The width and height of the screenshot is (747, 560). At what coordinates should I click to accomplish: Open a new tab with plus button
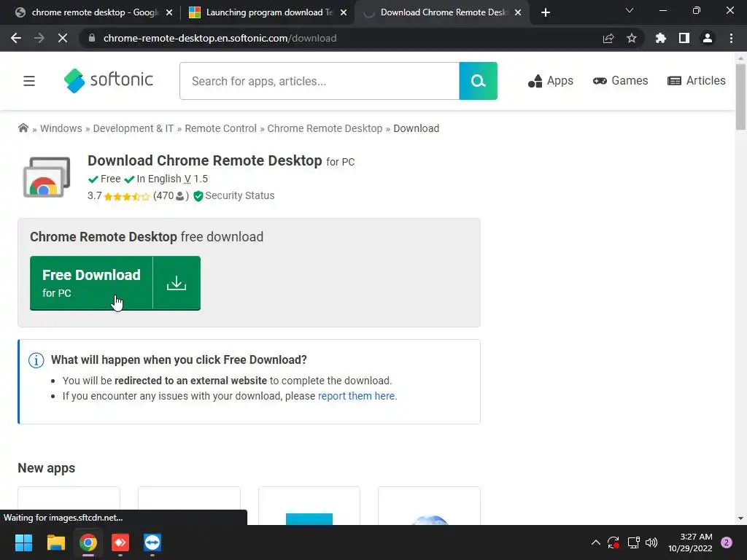[546, 12]
